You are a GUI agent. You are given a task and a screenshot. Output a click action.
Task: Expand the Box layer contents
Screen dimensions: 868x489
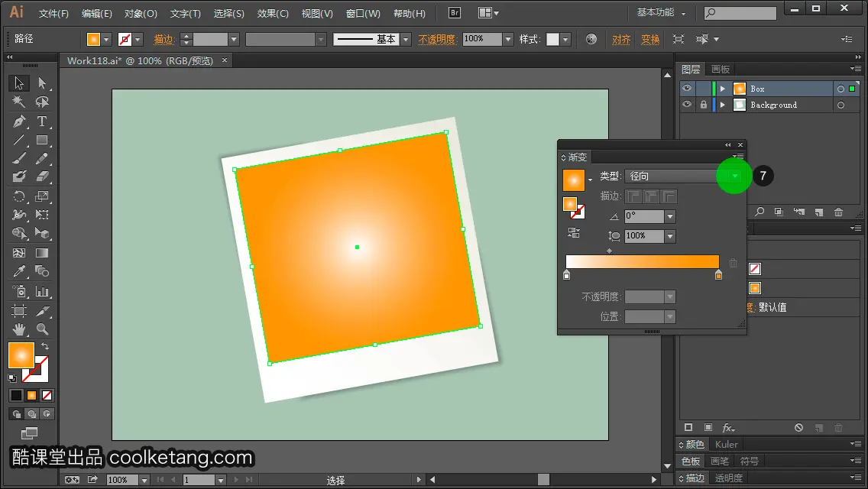[x=722, y=89]
